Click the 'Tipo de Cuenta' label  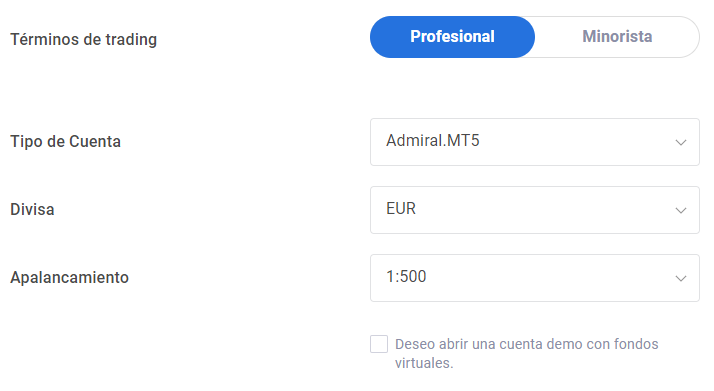tap(66, 142)
